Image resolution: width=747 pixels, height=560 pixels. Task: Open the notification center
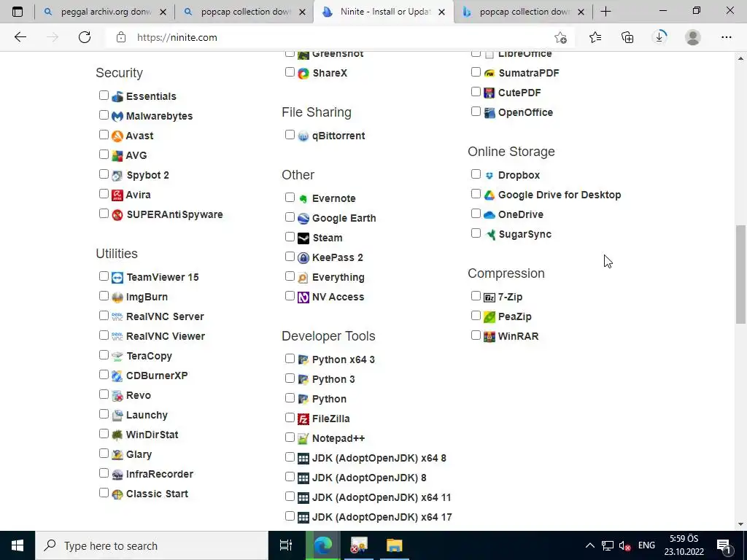pyautogui.click(x=724, y=545)
